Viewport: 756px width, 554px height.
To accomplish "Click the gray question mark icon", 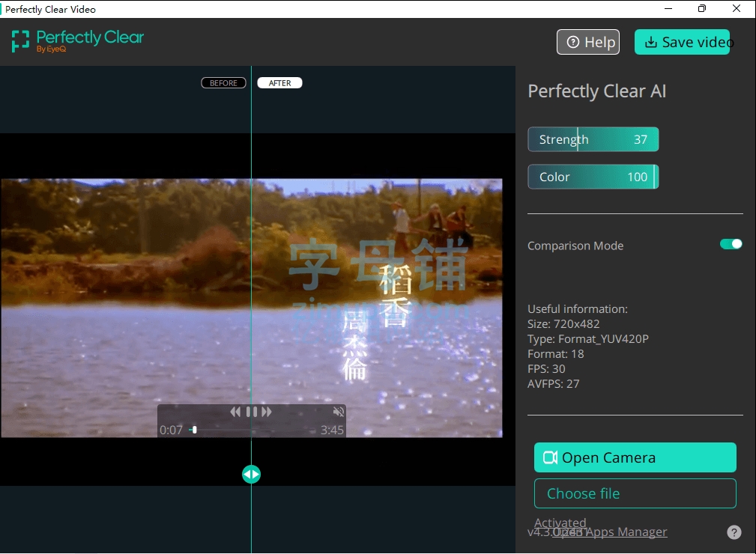I will click(734, 532).
